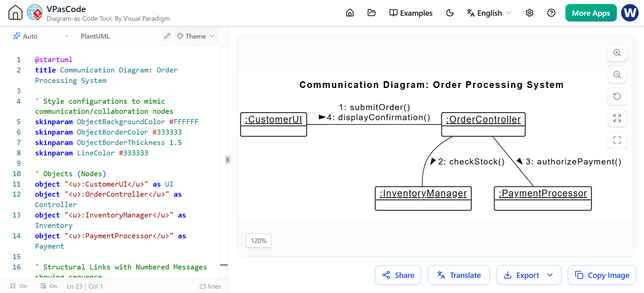The width and height of the screenshot is (644, 293).
Task: Open the English language dropdown
Action: click(489, 13)
